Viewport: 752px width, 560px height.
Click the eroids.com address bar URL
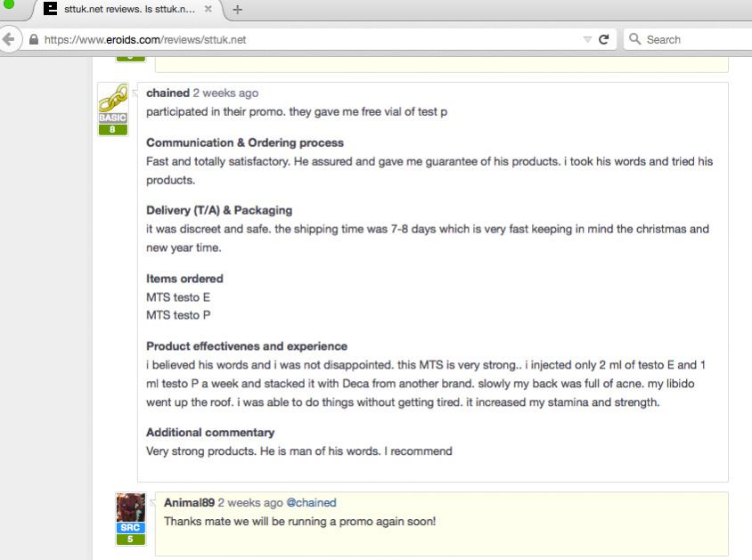pyautogui.click(x=145, y=40)
